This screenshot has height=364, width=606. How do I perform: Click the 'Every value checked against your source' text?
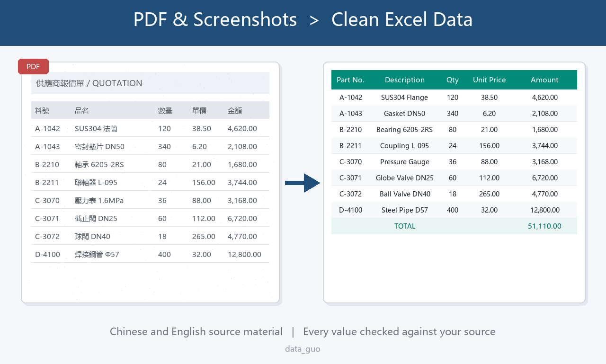(399, 331)
